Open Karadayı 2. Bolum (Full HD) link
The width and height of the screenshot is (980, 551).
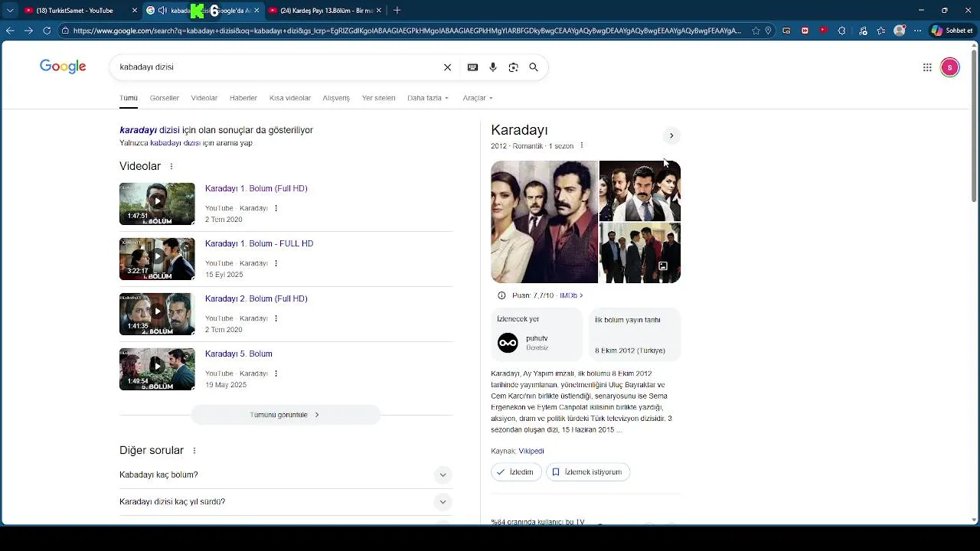(256, 298)
